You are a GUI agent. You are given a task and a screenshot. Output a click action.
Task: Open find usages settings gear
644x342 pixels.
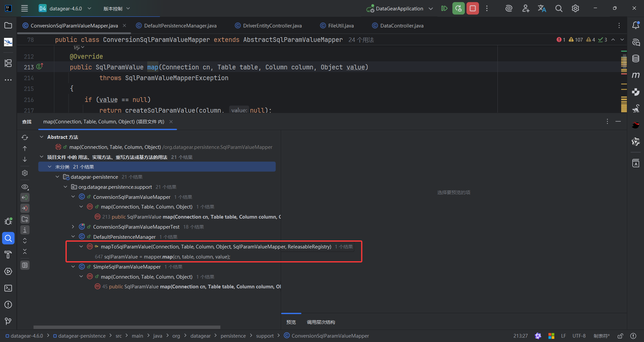click(25, 173)
